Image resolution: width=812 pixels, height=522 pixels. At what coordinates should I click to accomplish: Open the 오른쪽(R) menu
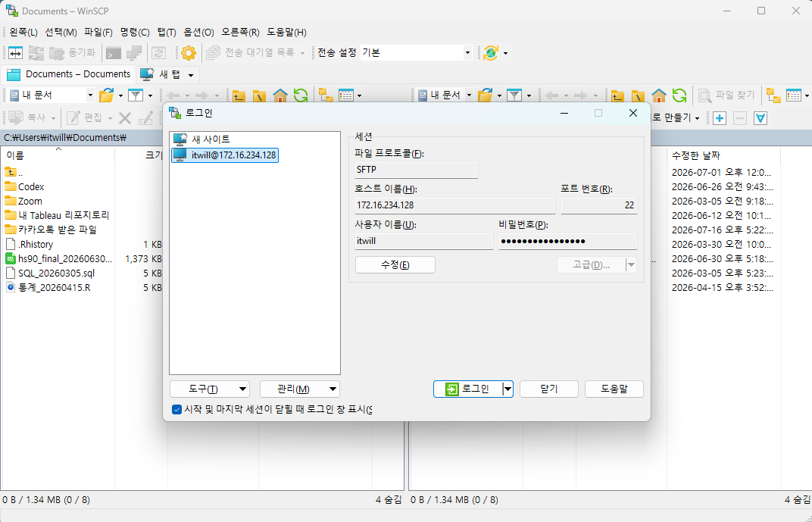pyautogui.click(x=240, y=32)
